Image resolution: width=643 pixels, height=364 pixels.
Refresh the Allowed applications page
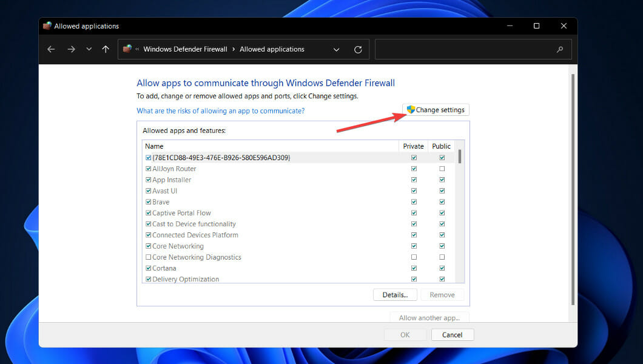[x=358, y=50]
